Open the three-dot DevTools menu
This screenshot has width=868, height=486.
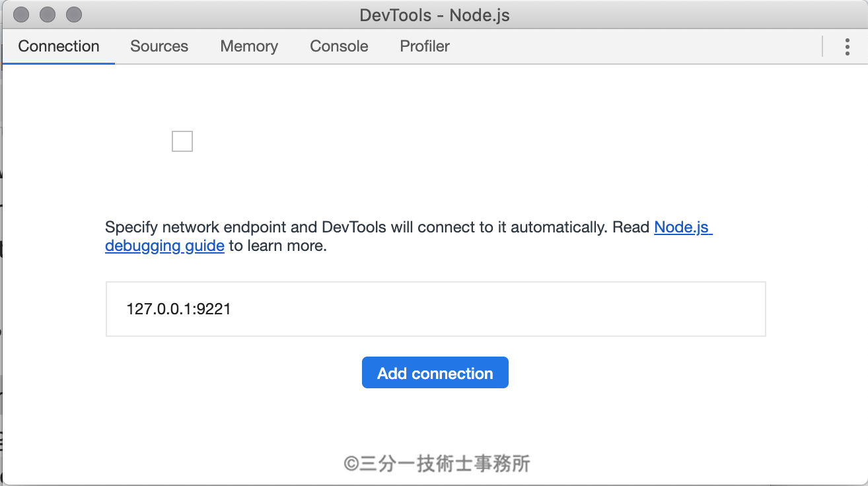pyautogui.click(x=847, y=46)
